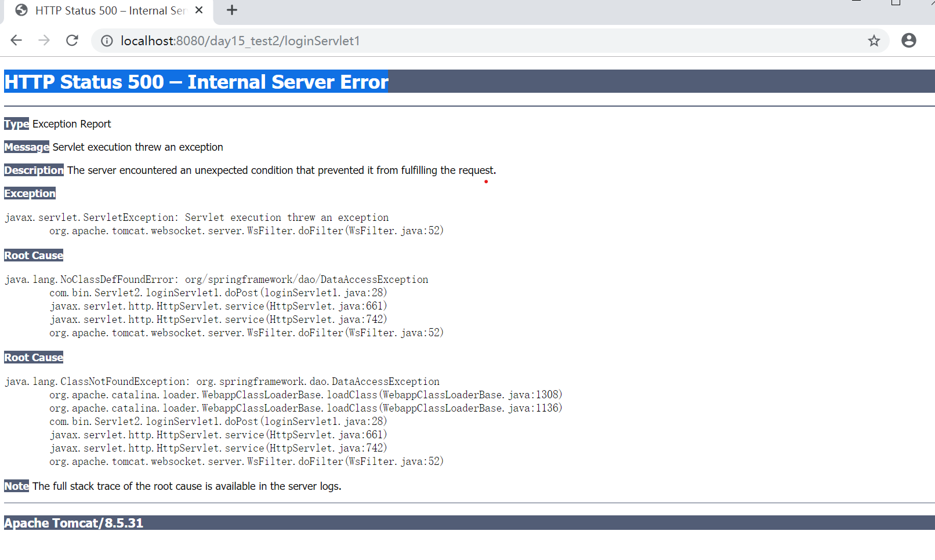Click the back navigation arrow
Image resolution: width=935 pixels, height=560 pixels.
[x=16, y=40]
